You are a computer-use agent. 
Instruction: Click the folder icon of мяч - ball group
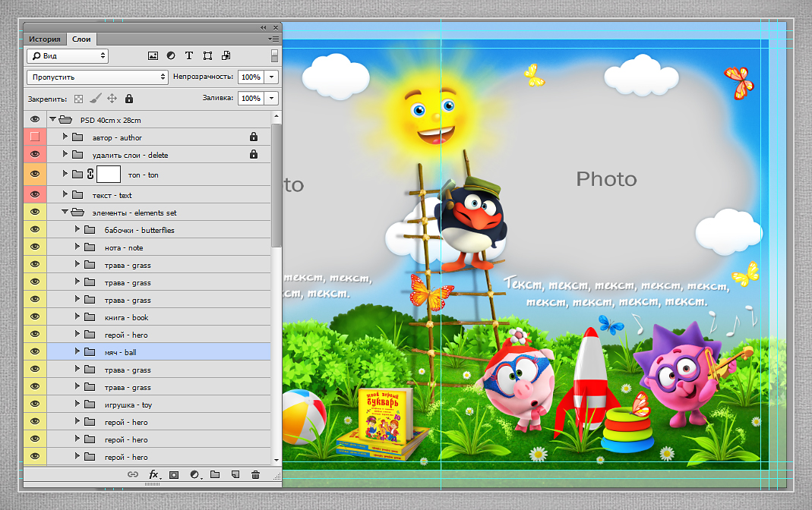pyautogui.click(x=90, y=351)
